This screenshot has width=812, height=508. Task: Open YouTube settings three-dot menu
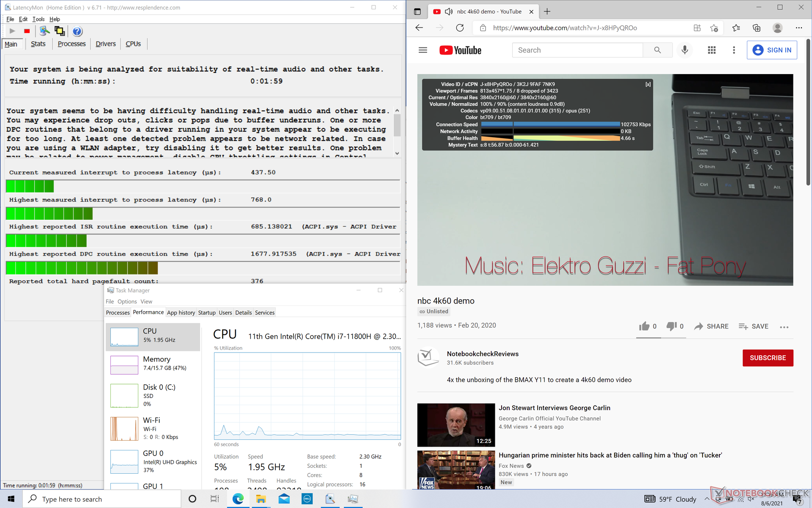pyautogui.click(x=734, y=50)
